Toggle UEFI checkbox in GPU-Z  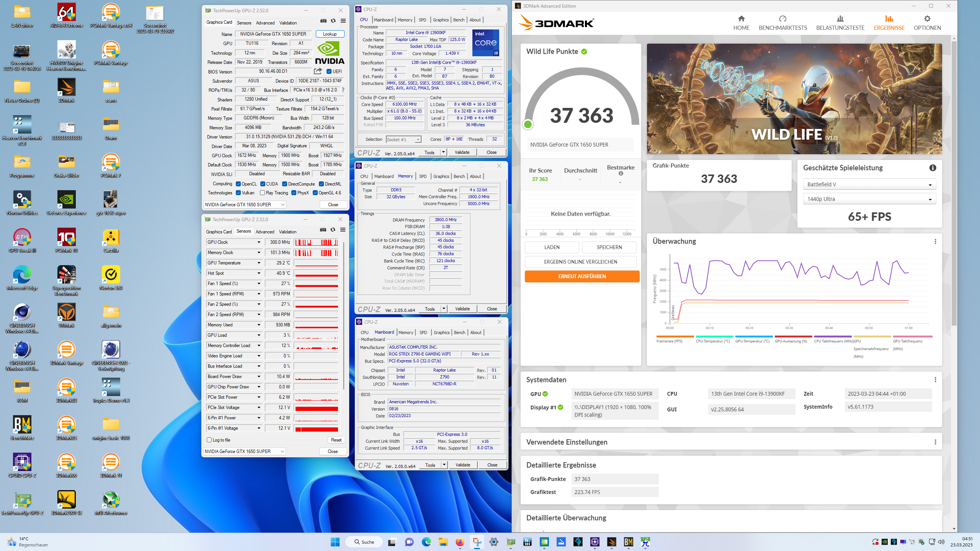[329, 71]
